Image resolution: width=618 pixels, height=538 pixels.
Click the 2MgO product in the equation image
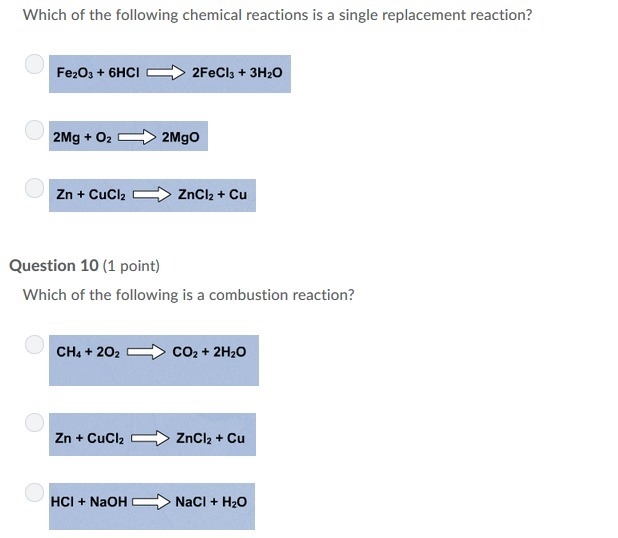point(181,137)
